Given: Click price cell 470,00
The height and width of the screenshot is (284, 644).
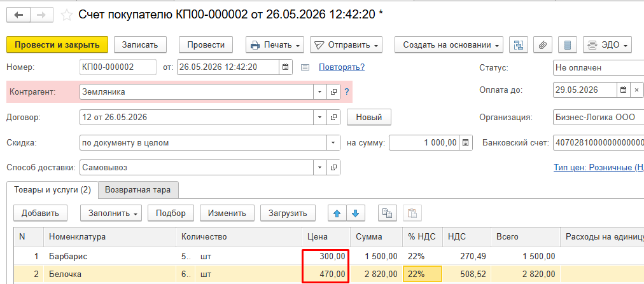Looking at the screenshot, I should [x=326, y=274].
